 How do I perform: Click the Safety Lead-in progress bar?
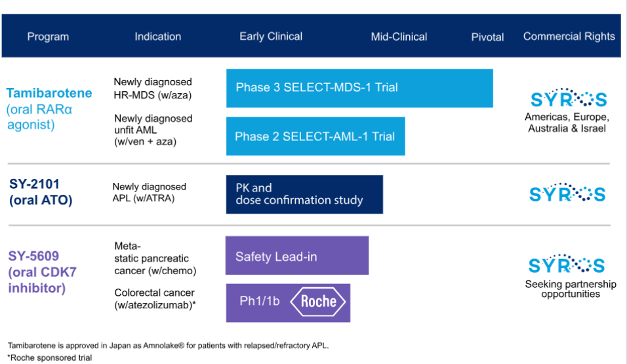(297, 256)
